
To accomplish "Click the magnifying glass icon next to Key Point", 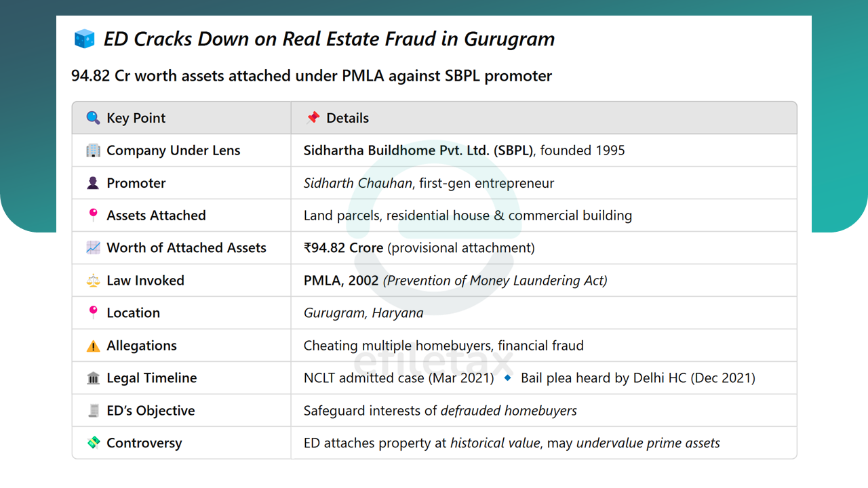I will (x=93, y=118).
